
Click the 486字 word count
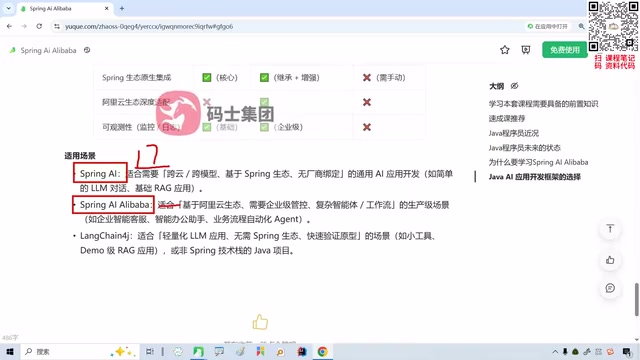(10, 338)
